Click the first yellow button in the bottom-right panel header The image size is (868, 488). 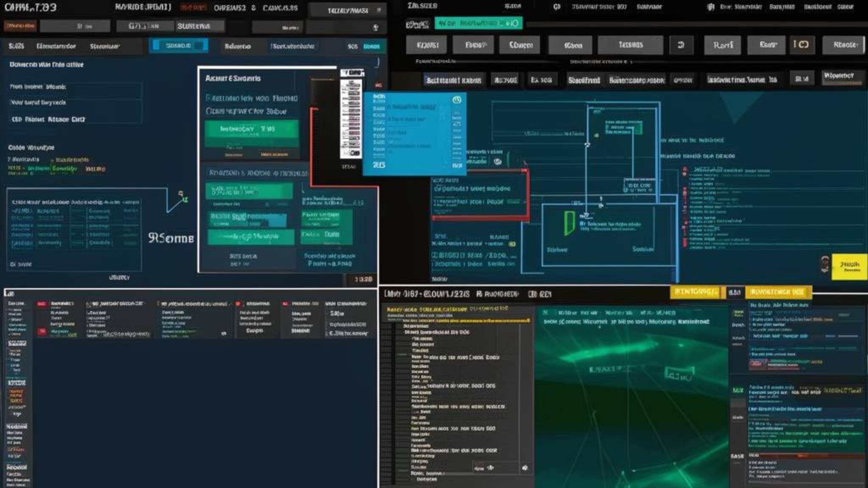694,292
